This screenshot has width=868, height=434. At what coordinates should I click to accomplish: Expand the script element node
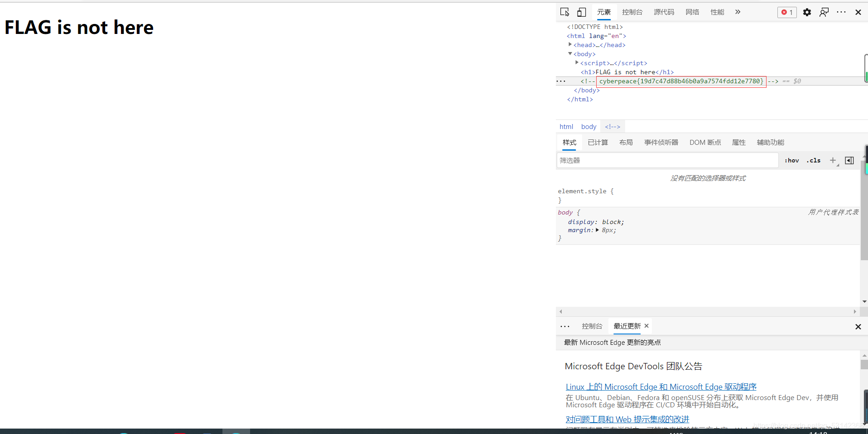577,62
